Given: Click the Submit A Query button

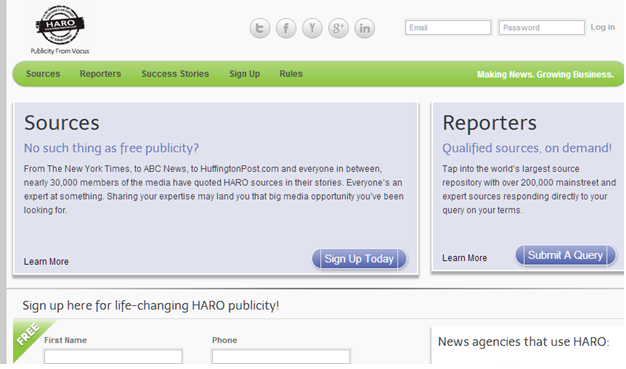Looking at the screenshot, I should pos(565,255).
